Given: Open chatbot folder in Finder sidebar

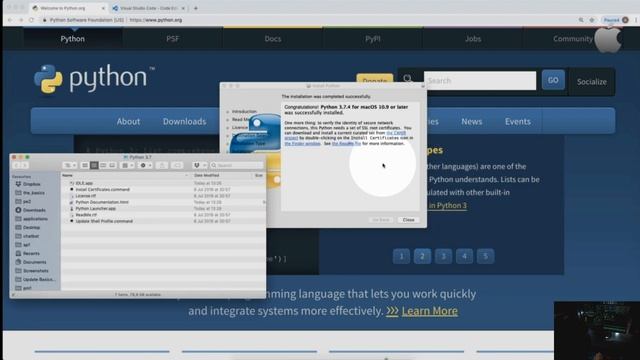Looking at the screenshot, I should pyautogui.click(x=31, y=236).
